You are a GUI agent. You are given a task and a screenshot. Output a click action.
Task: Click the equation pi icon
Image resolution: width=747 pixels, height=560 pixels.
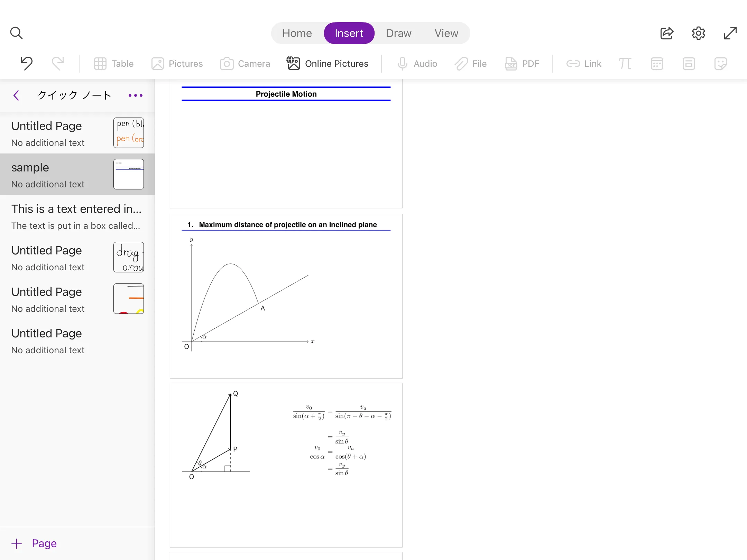click(x=625, y=64)
